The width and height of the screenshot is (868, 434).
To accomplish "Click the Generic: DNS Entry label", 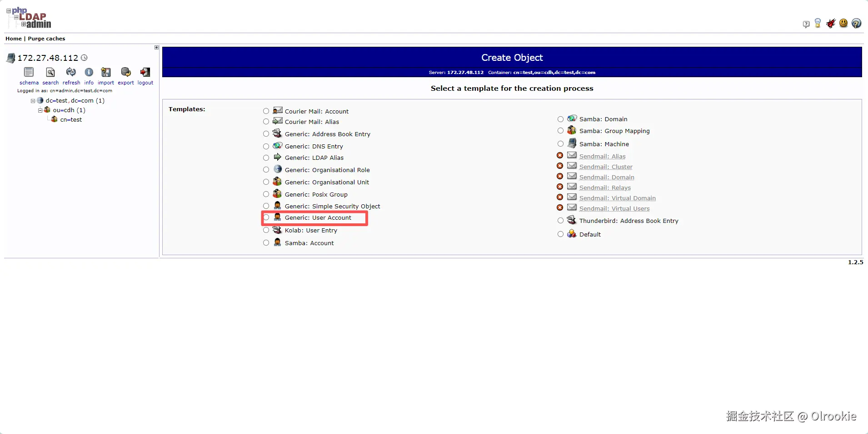I will (314, 147).
